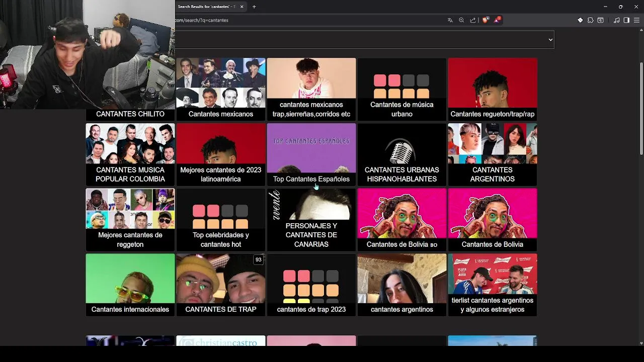Open the browser Translate page icon
This screenshot has width=644, height=362.
(x=450, y=20)
